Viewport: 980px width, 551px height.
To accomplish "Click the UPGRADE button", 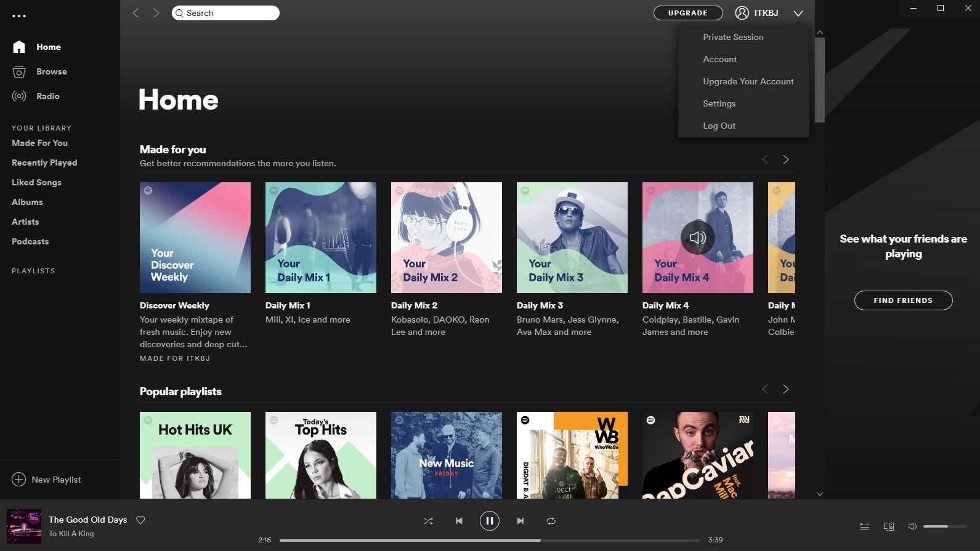I will pyautogui.click(x=688, y=13).
